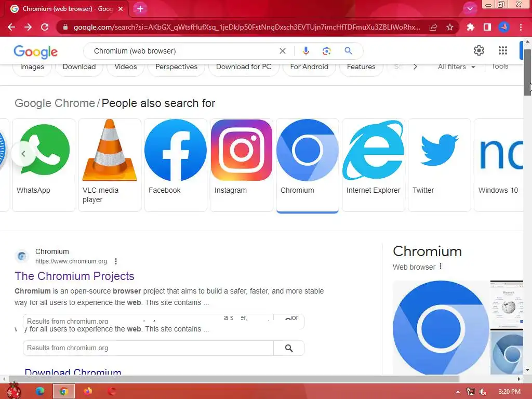
Task: Open the Wikipedia screenshot thumbnail
Action: click(x=507, y=305)
